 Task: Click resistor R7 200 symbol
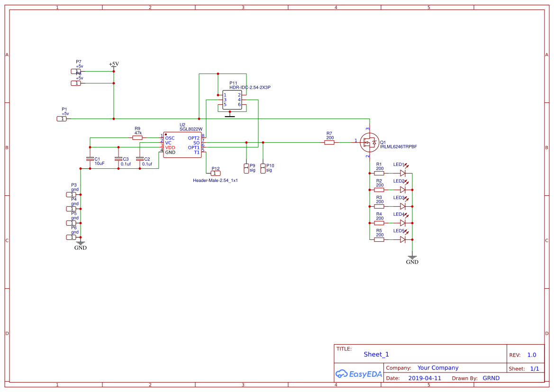[x=329, y=142]
